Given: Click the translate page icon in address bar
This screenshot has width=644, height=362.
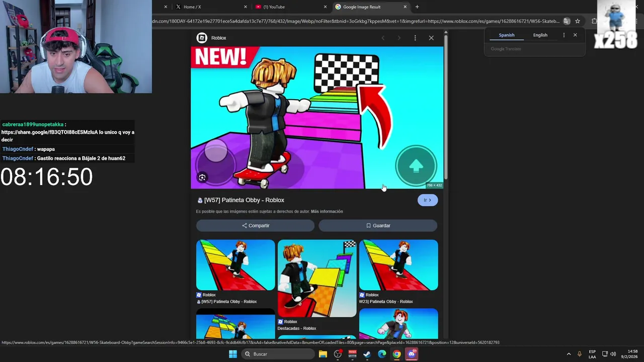Looking at the screenshot, I should tap(567, 21).
